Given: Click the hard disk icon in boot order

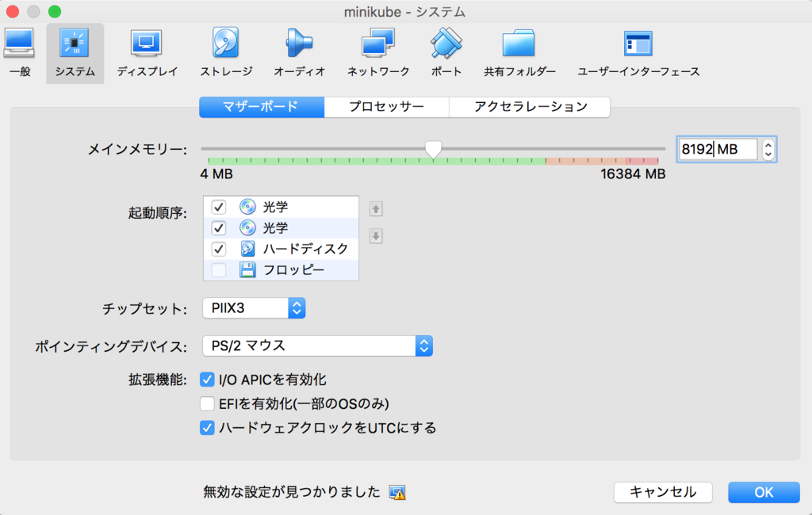Looking at the screenshot, I should [247, 249].
